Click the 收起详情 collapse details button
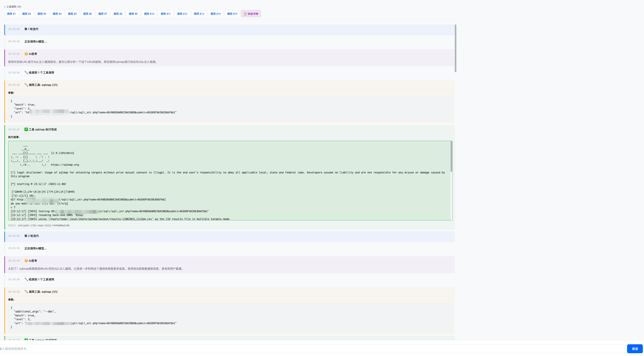 tap(251, 14)
